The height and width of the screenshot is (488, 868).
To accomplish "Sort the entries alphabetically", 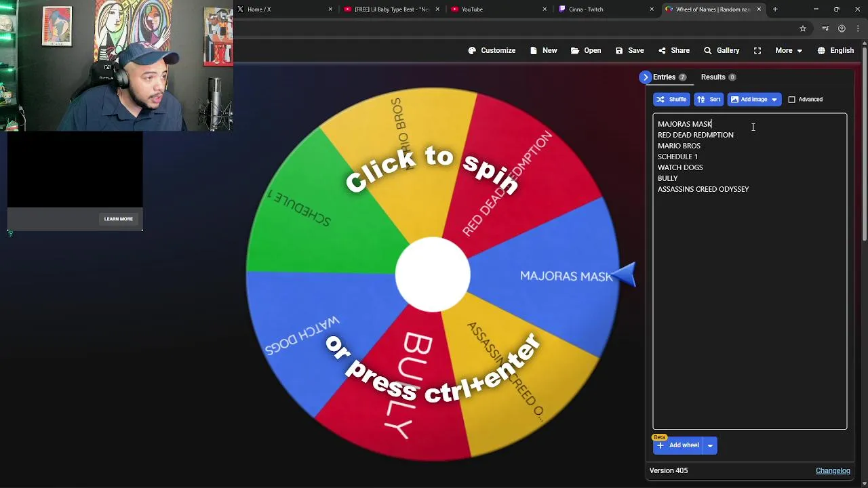I will pyautogui.click(x=709, y=100).
